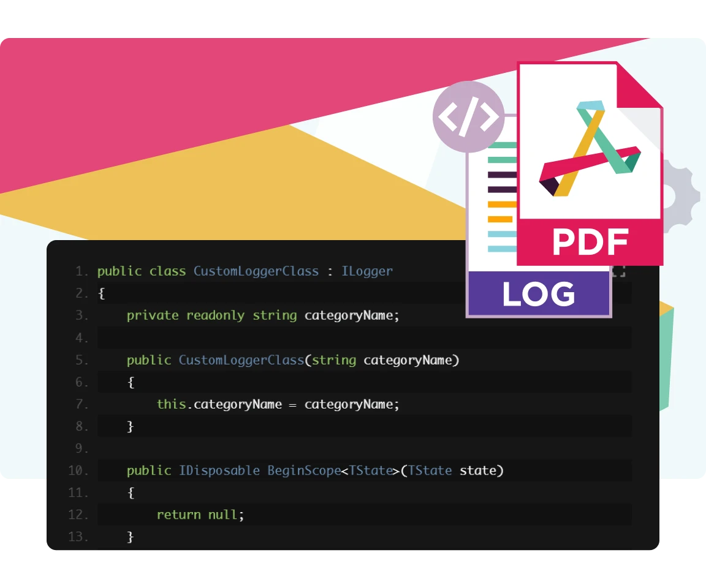Viewport: 706px width, 588px height.
Task: Click line number 13 in the gutter
Action: [78, 537]
